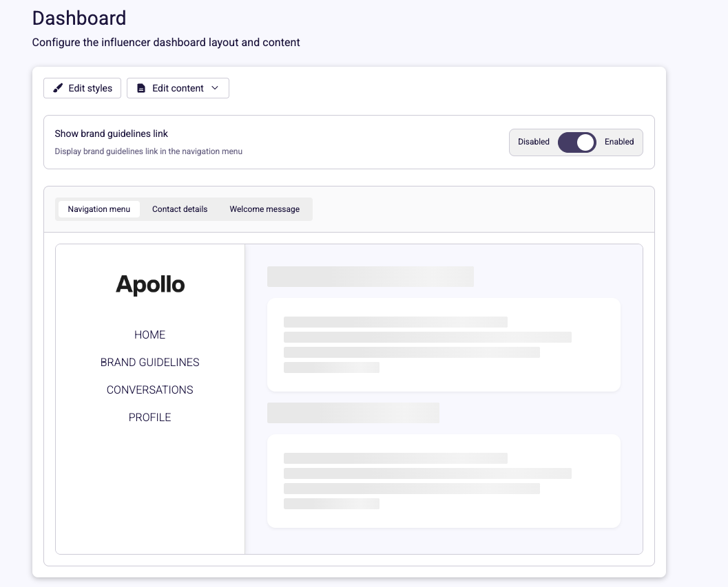This screenshot has height=587, width=728.
Task: Click the CONVERSATIONS link in the sidebar preview
Action: 149,389
